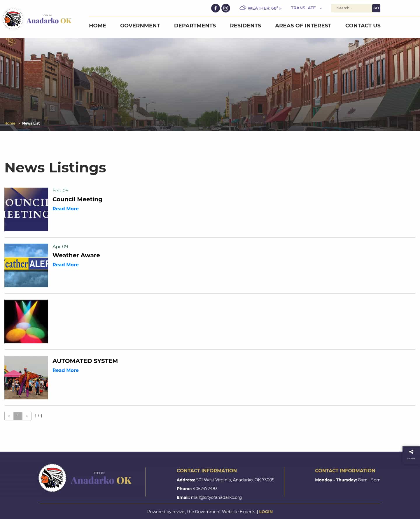Open the Weather Aware headline

coord(76,255)
